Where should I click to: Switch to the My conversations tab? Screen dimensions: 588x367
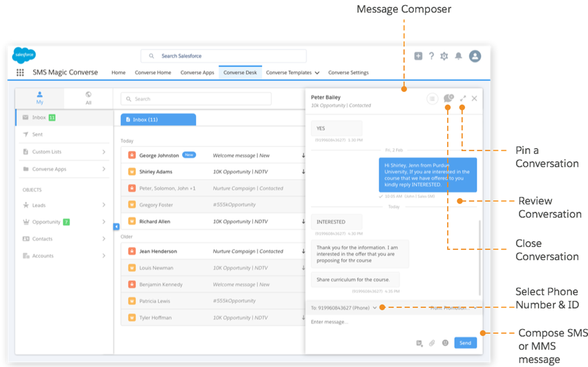39,98
